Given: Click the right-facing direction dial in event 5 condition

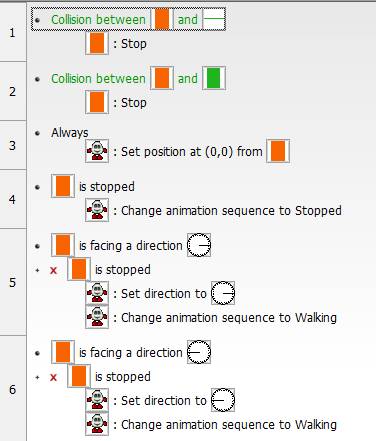Looking at the screenshot, I should pos(199,245).
